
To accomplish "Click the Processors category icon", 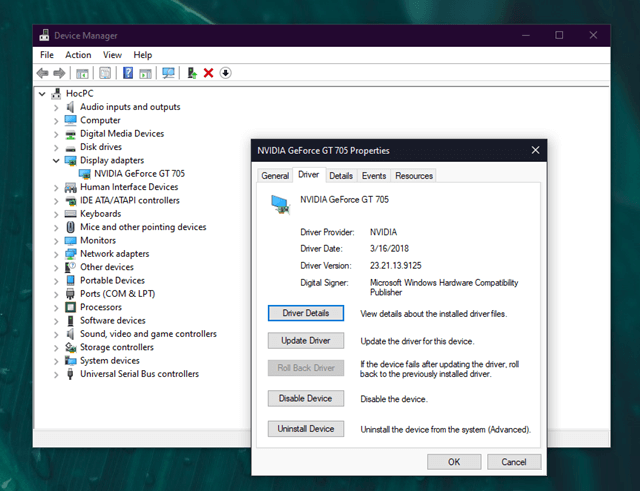I will [70, 307].
